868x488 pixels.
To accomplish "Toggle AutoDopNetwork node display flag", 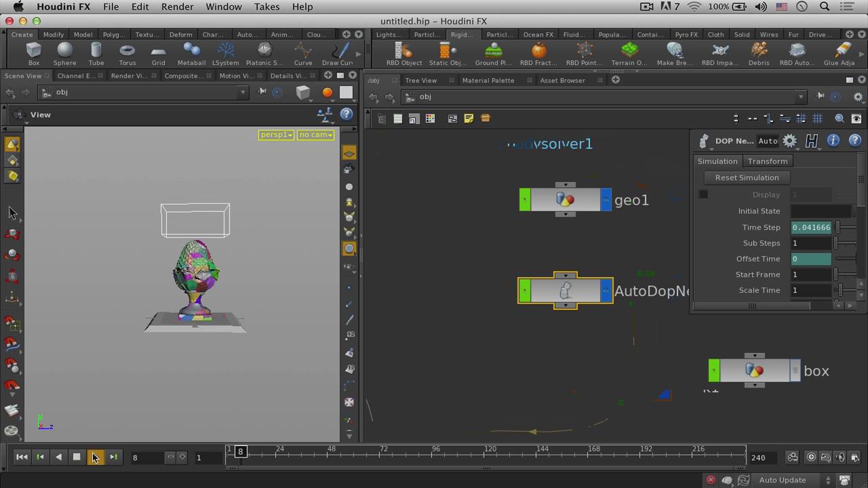I will (x=606, y=291).
